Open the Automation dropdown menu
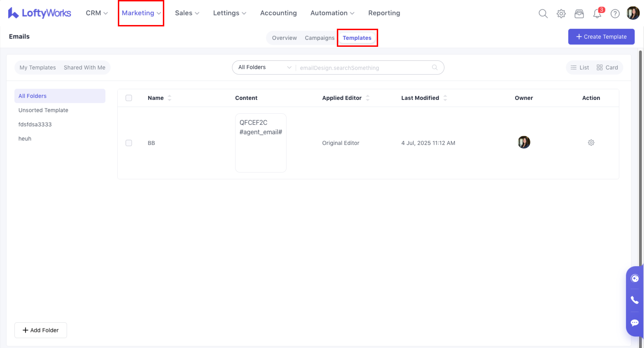The image size is (644, 348). pyautogui.click(x=332, y=13)
